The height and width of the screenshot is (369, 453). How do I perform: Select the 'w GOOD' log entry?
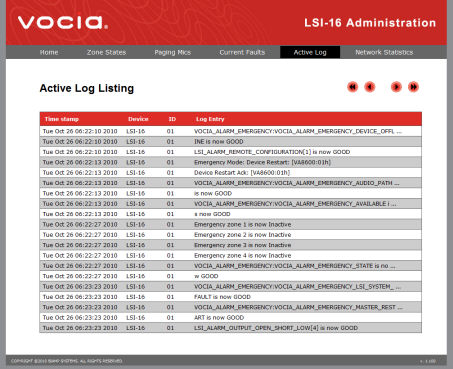pyautogui.click(x=230, y=276)
